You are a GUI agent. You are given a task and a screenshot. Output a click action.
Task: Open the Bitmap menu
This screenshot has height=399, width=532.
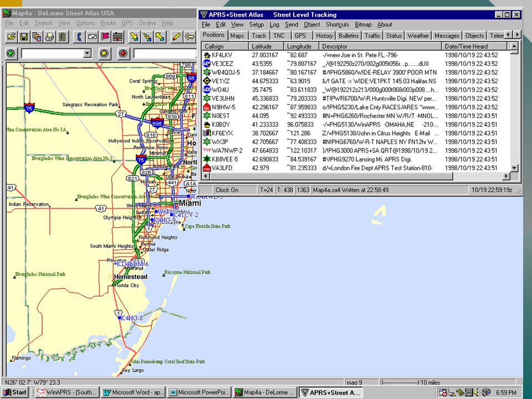pyautogui.click(x=363, y=24)
